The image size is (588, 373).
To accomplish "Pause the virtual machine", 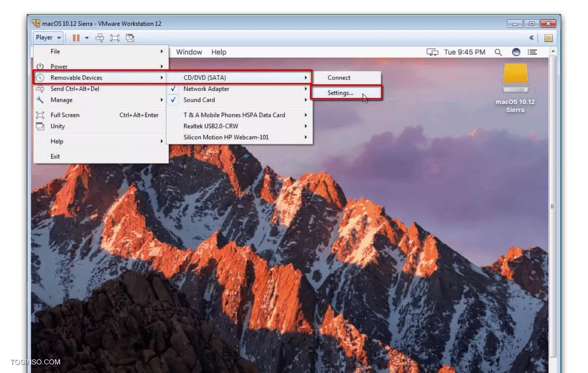I will click(76, 38).
